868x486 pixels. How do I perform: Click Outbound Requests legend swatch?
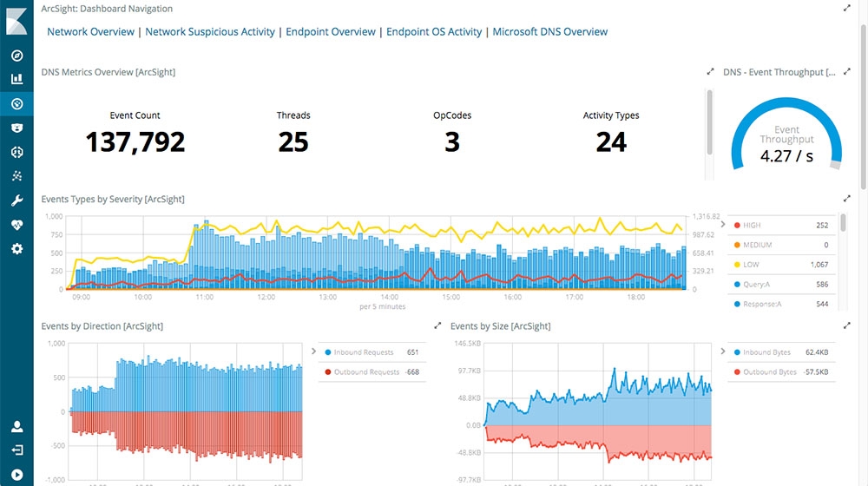(x=328, y=372)
